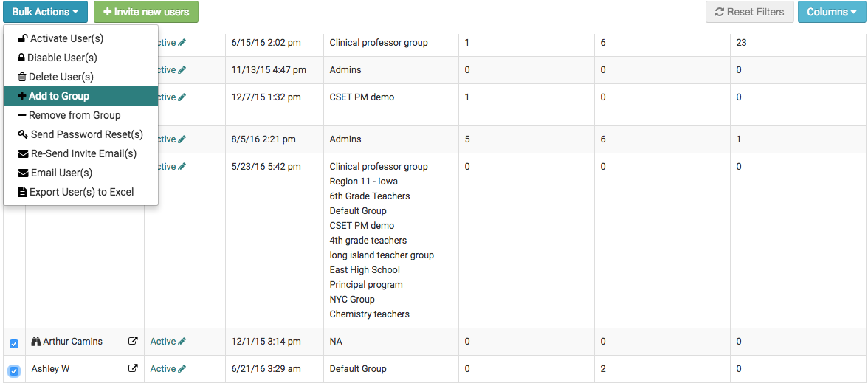This screenshot has width=868, height=383.
Task: Open the Columns dropdown
Action: coord(831,12)
